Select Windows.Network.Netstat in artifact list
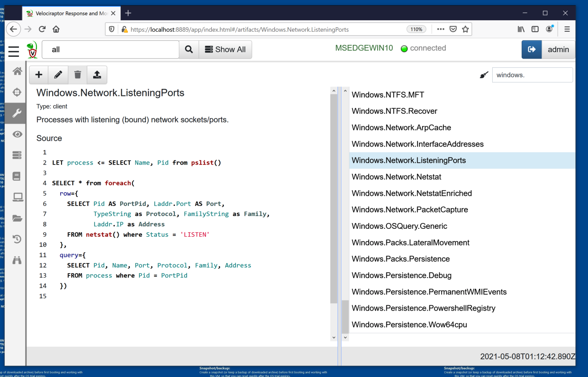Screen dimensions: 588x377 point(396,177)
